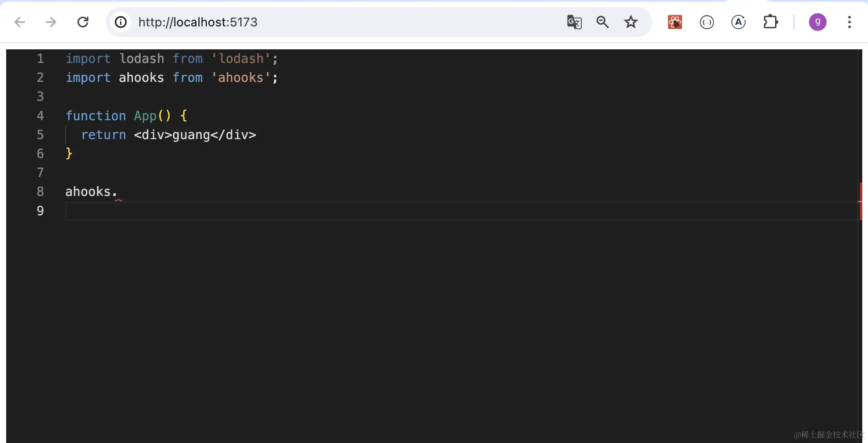This screenshot has height=443, width=868.
Task: Open the Google Translate page icon
Action: [x=574, y=22]
